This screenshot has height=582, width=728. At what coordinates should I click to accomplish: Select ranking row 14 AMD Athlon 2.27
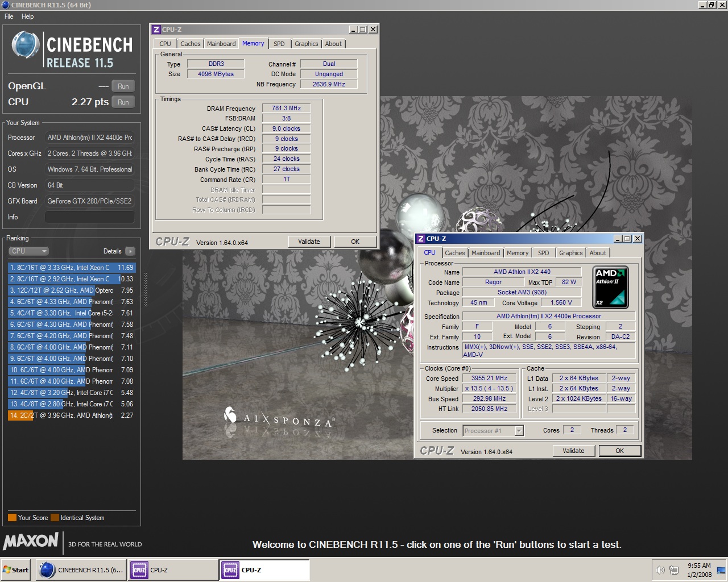pyautogui.click(x=72, y=415)
